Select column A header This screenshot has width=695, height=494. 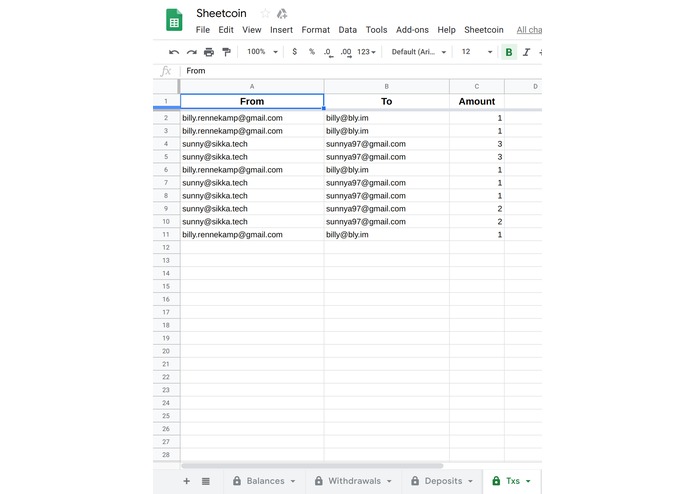click(252, 86)
